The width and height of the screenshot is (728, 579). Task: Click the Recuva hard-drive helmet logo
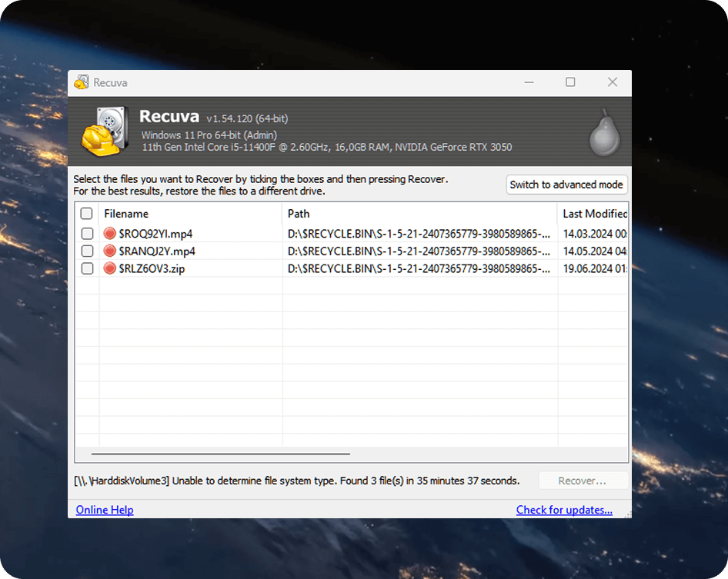(x=105, y=131)
